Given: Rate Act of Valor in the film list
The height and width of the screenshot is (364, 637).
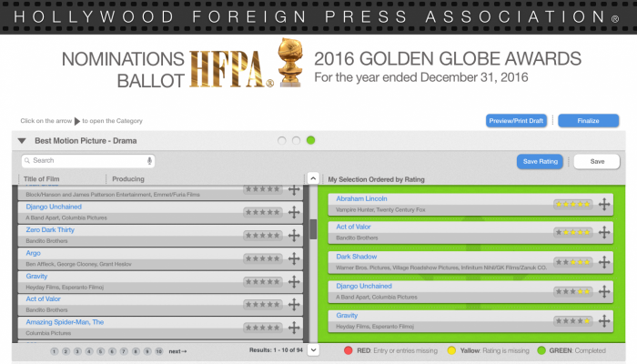Looking at the screenshot, I should click(262, 304).
